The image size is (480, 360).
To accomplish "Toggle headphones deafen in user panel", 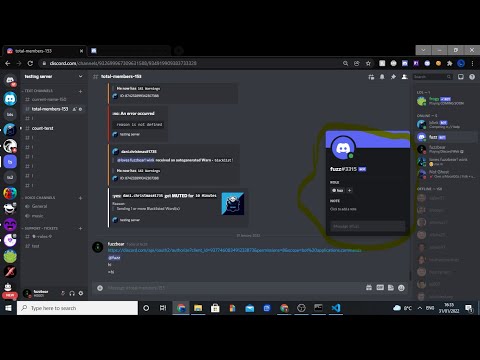I will (72, 293).
